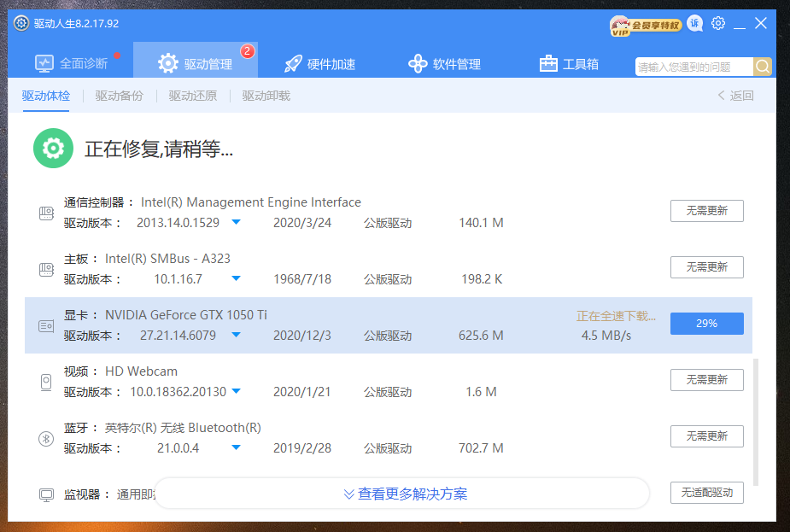Open settings gear in title bar
790x532 pixels.
pyautogui.click(x=718, y=23)
